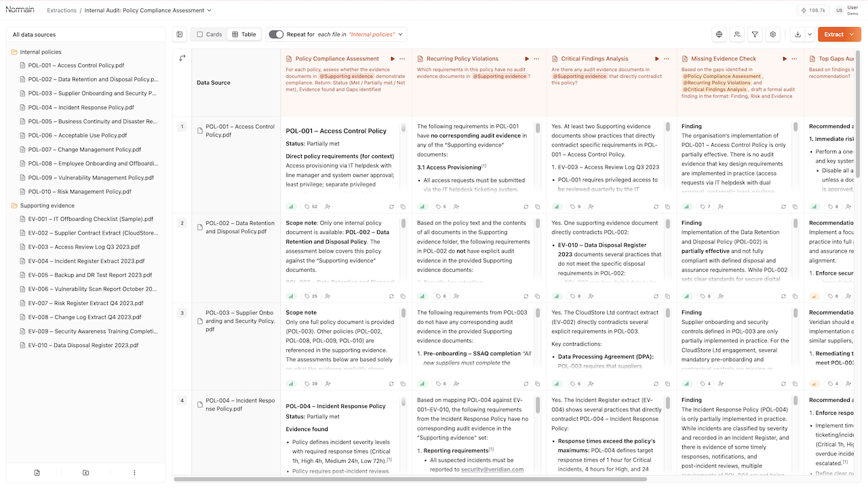The width and height of the screenshot is (868, 488).
Task: Add a new file to data sources
Action: 37,472
